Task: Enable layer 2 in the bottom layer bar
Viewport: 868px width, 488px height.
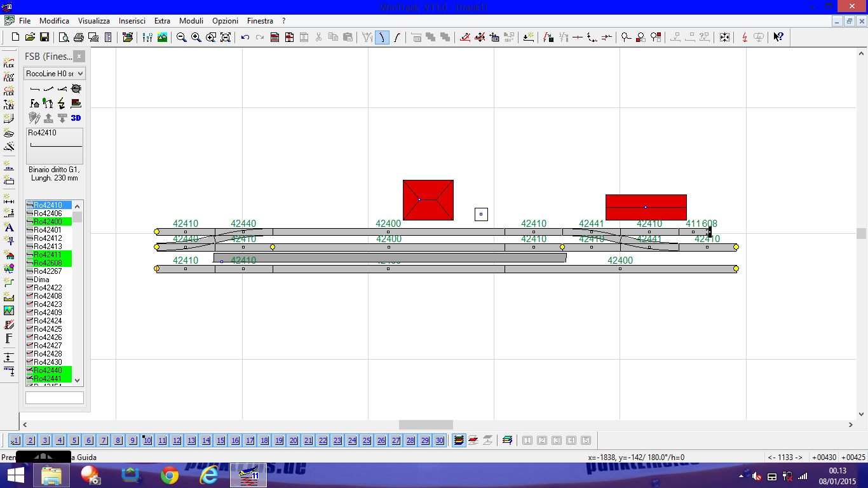Action: (30, 440)
